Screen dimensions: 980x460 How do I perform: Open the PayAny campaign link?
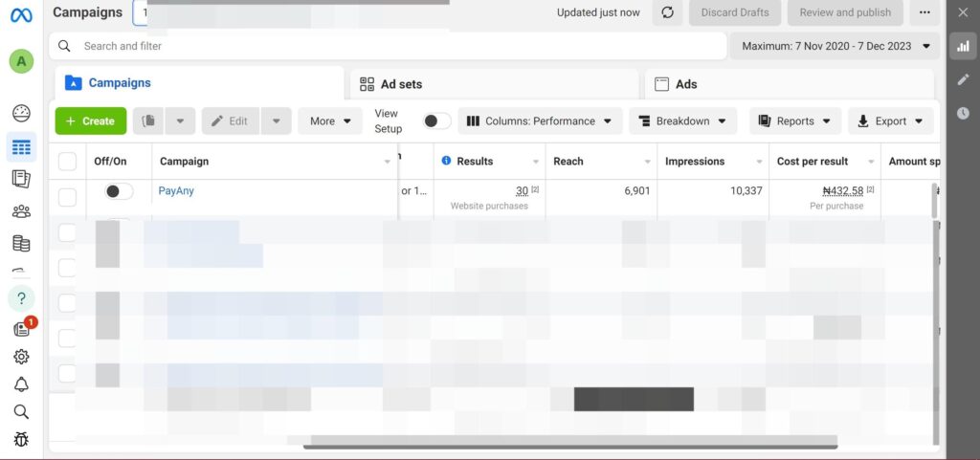pyautogui.click(x=176, y=191)
